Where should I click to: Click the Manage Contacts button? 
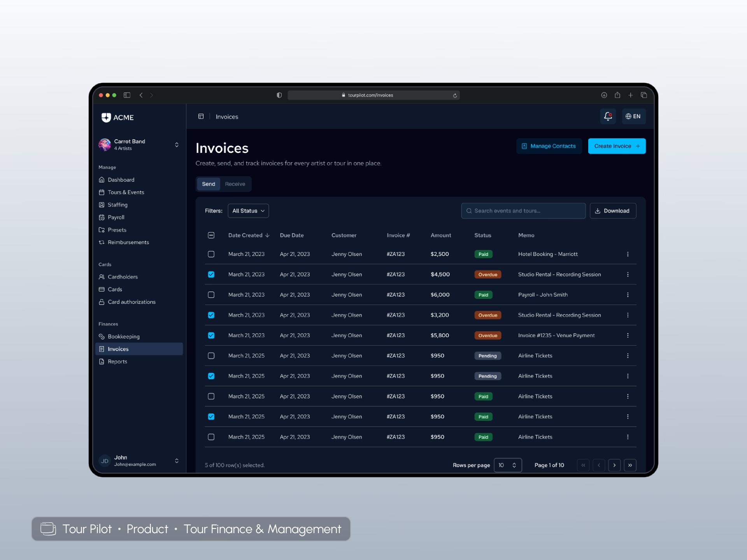(x=549, y=146)
